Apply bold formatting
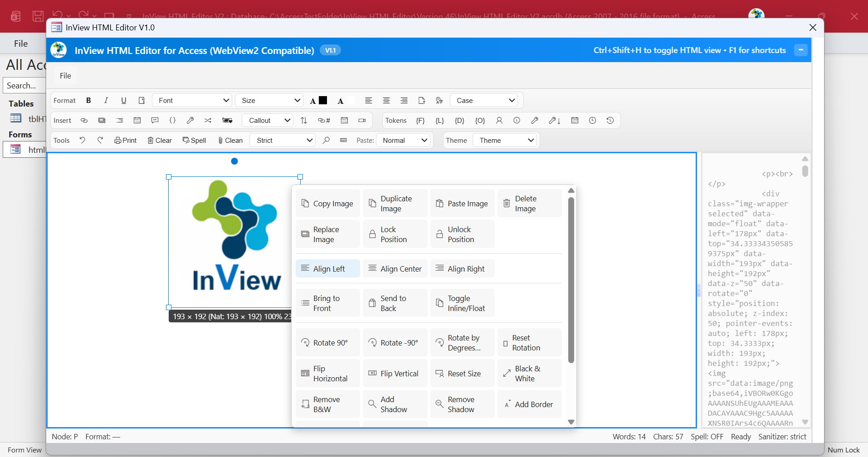 pyautogui.click(x=89, y=100)
